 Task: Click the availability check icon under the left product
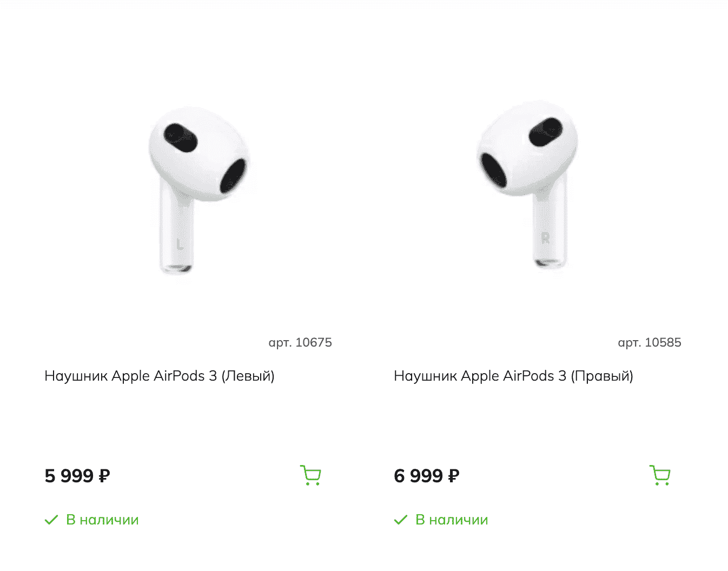[51, 519]
